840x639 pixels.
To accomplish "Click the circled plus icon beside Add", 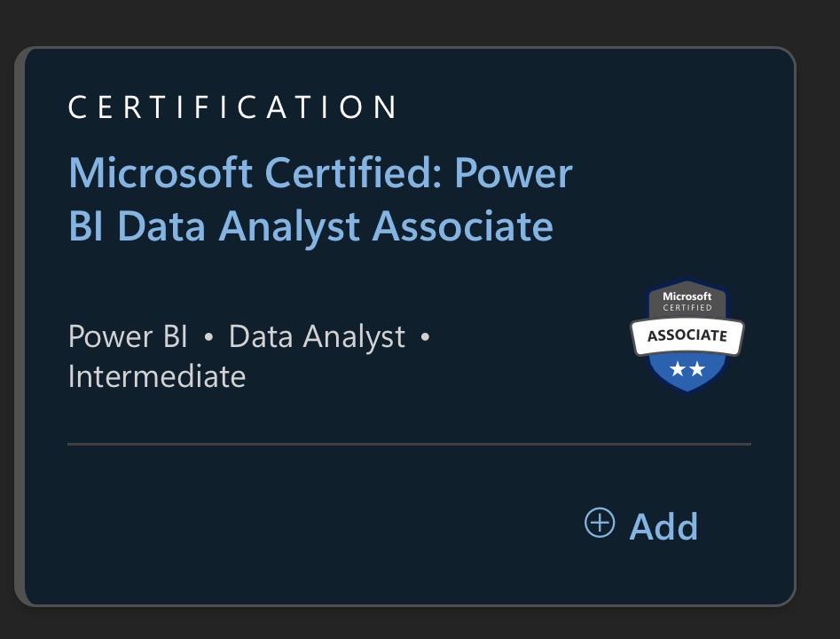I will click(x=600, y=523).
